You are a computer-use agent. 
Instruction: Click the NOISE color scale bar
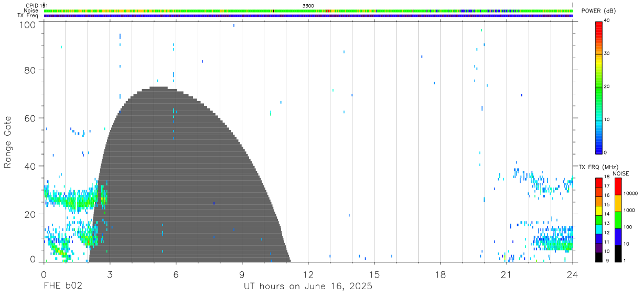tap(618, 219)
